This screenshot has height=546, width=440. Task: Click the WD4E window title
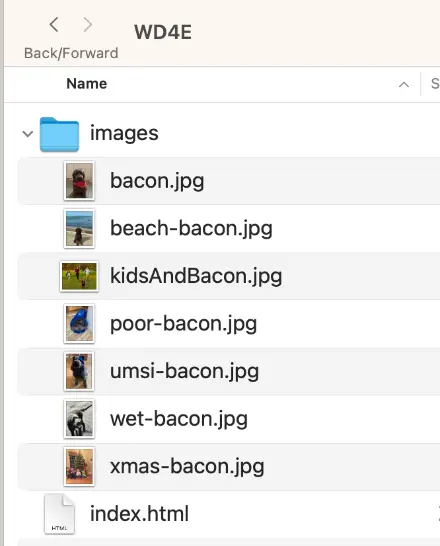(163, 32)
